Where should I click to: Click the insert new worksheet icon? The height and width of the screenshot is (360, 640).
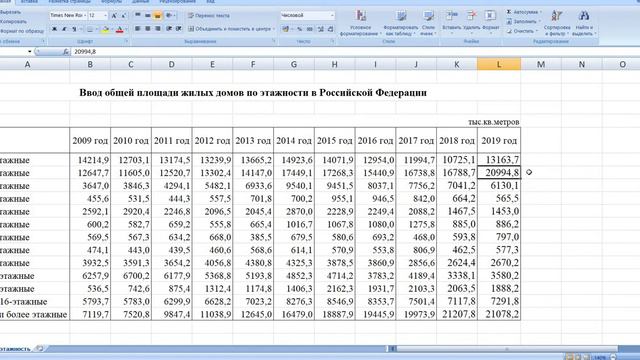pos(40,349)
